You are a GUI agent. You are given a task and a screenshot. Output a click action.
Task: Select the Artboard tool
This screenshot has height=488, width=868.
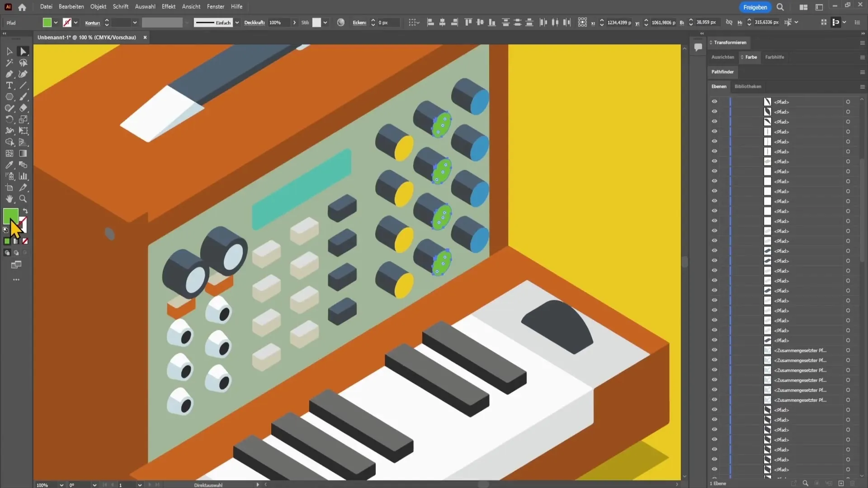click(9, 188)
